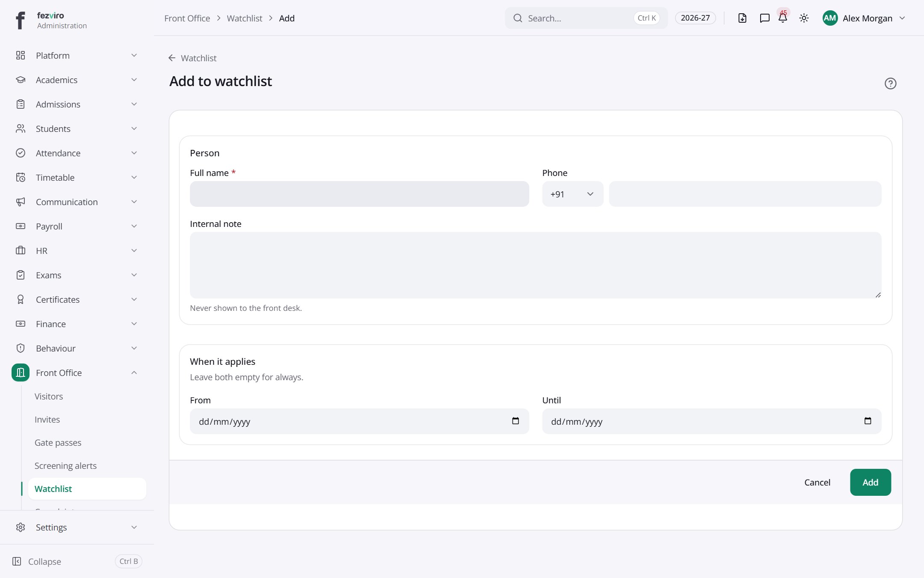Open Screening alerts submenu item
Screen dimensions: 924x578
(65, 466)
